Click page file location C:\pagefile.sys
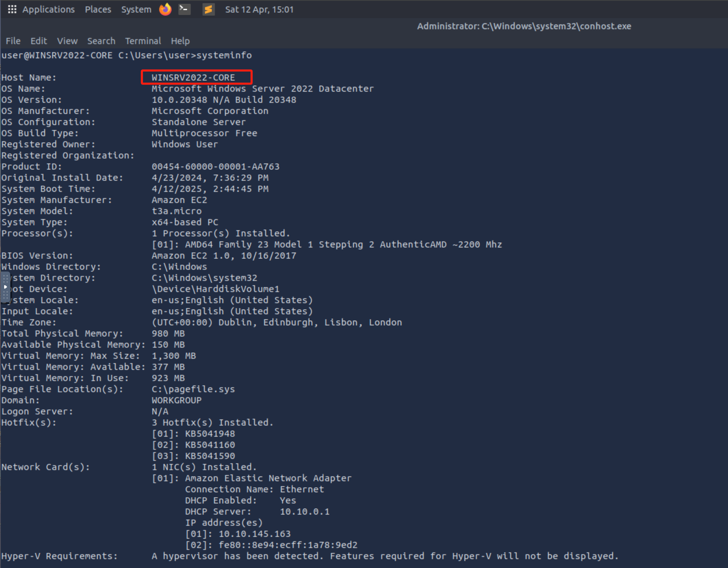This screenshot has width=728, height=568. pyautogui.click(x=193, y=389)
